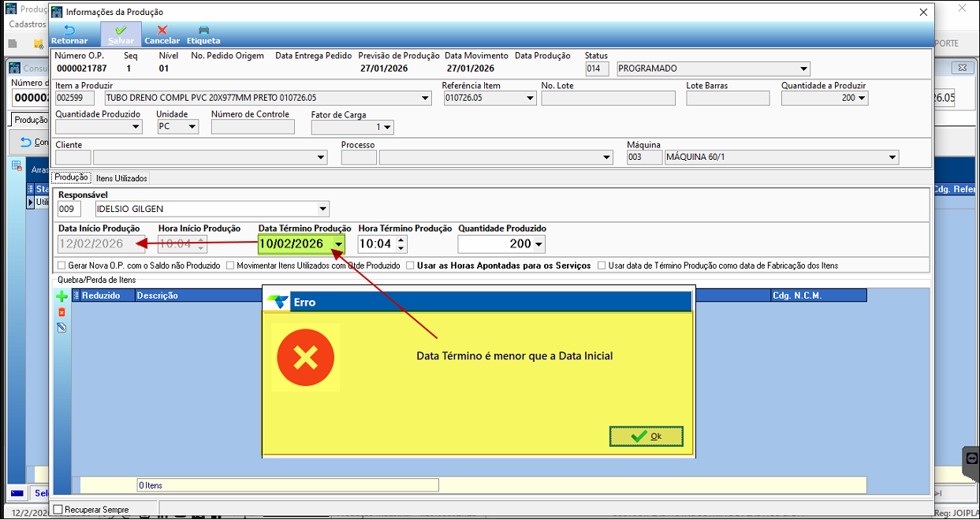Open the Status PROGRAMADO dropdown

(x=803, y=69)
